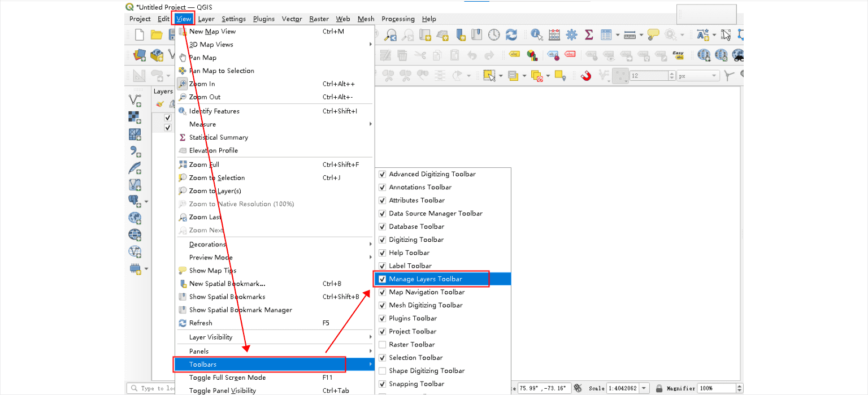Click the Add Delimited Text Layer comma icon
The image size is (868, 395).
134,151
